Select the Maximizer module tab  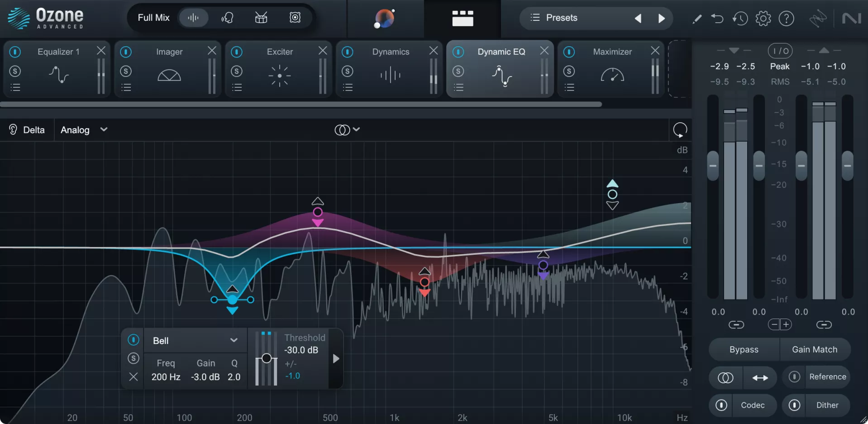[x=611, y=69]
